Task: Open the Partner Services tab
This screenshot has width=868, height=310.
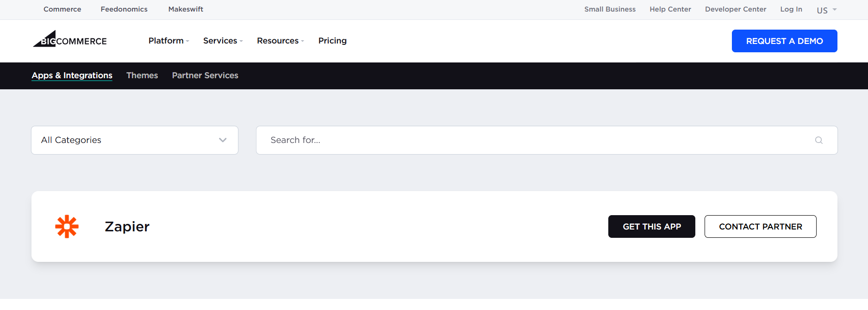Action: point(205,75)
